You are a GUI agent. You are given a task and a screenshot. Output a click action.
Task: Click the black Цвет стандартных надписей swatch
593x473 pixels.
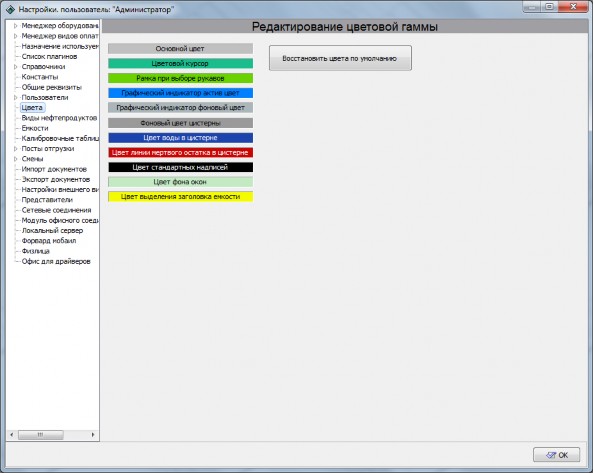tap(180, 167)
